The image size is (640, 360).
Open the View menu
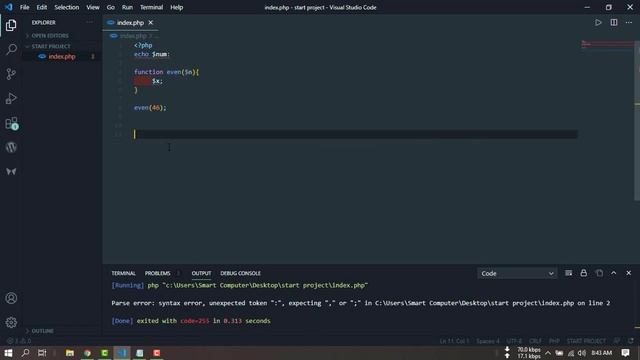[x=93, y=7]
